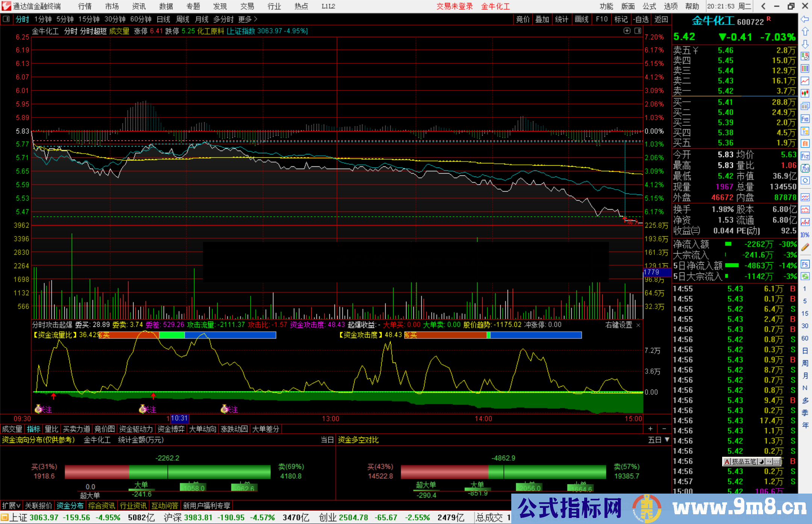812x524 pixels.
Task: Switch to the 资金博弈 indicator tab
Action: 171,429
